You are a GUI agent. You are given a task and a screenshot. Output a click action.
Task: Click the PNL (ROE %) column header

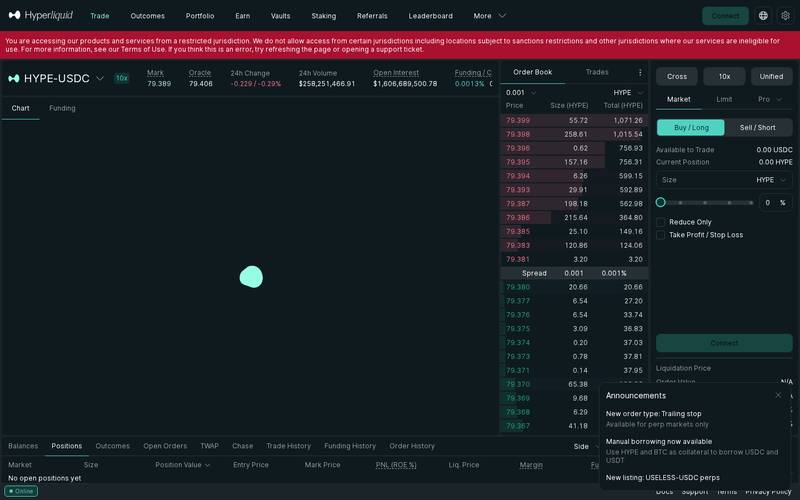click(x=396, y=465)
